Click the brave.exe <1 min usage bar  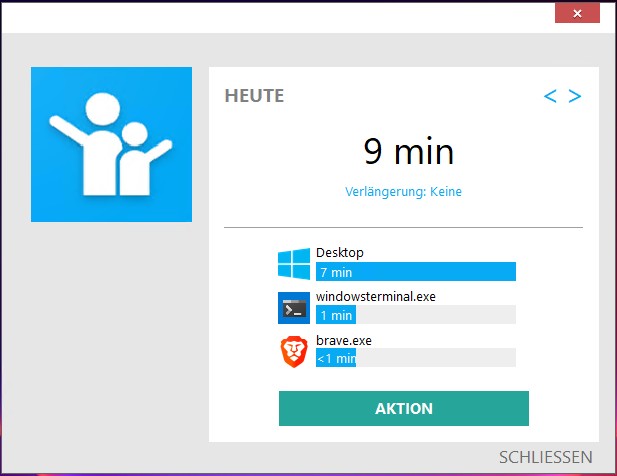click(415, 358)
